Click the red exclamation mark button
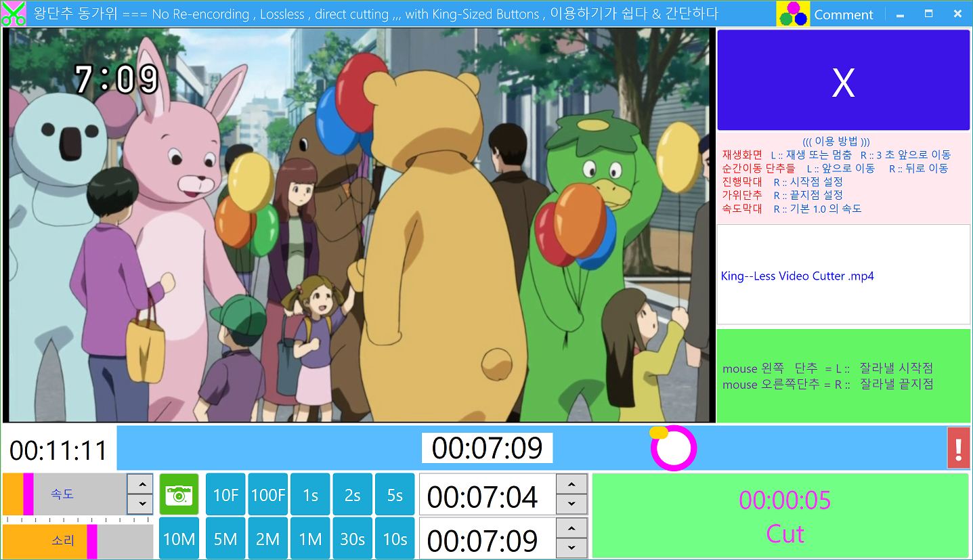 [958, 448]
